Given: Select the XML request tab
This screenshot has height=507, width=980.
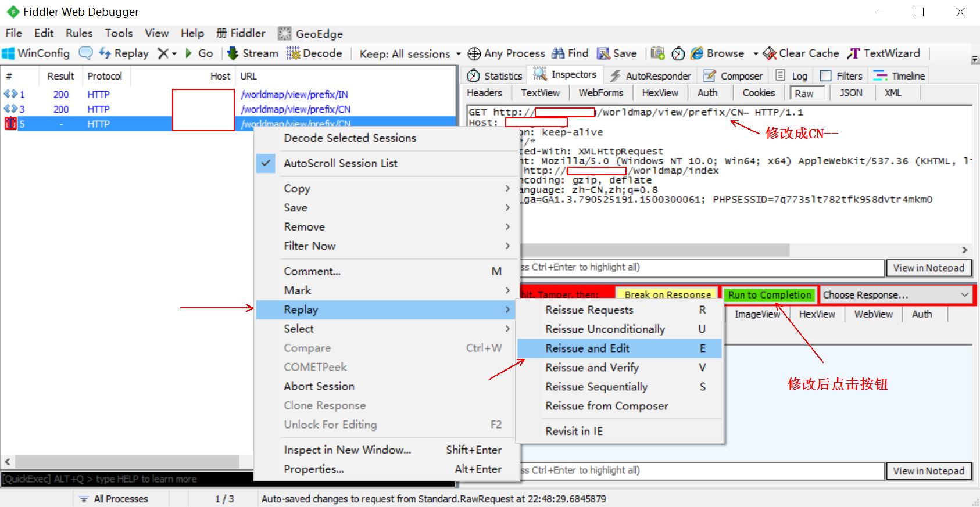Looking at the screenshot, I should tap(893, 93).
